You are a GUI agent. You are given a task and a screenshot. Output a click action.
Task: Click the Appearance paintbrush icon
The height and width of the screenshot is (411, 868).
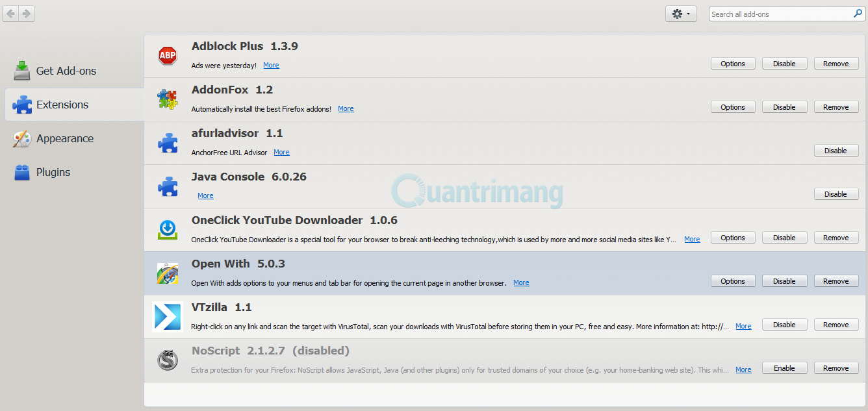(x=22, y=138)
